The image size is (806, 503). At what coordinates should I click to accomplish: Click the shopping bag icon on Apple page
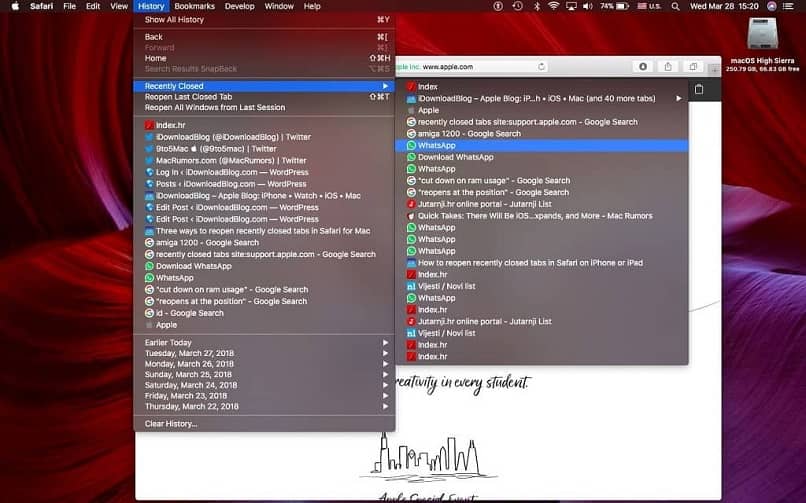(699, 89)
